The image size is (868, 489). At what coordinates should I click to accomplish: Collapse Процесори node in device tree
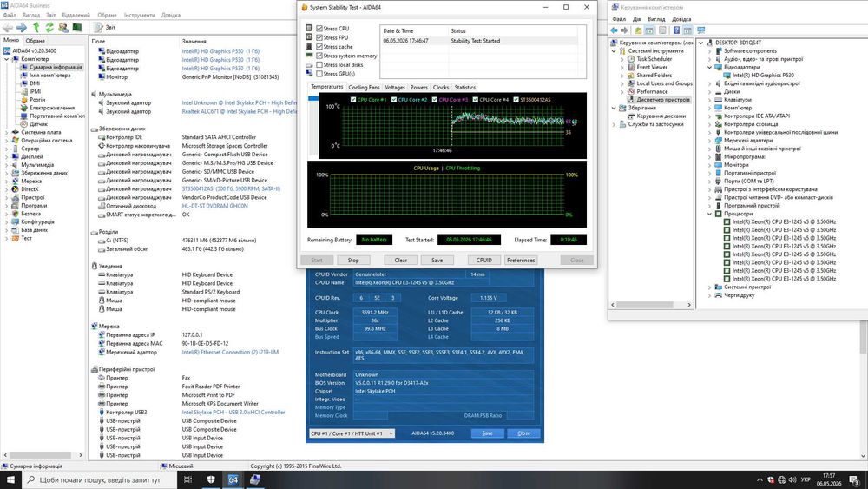tap(710, 214)
